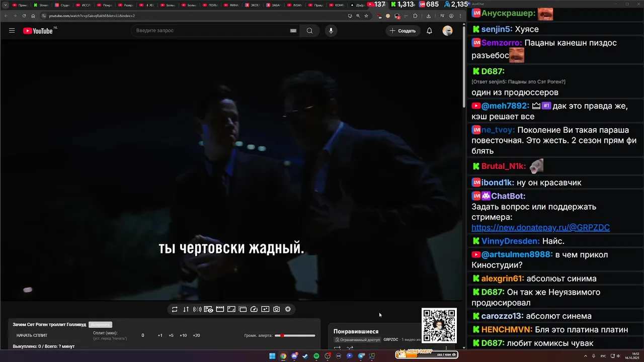
Task: Click the video player showing subtitle text
Action: (231, 170)
